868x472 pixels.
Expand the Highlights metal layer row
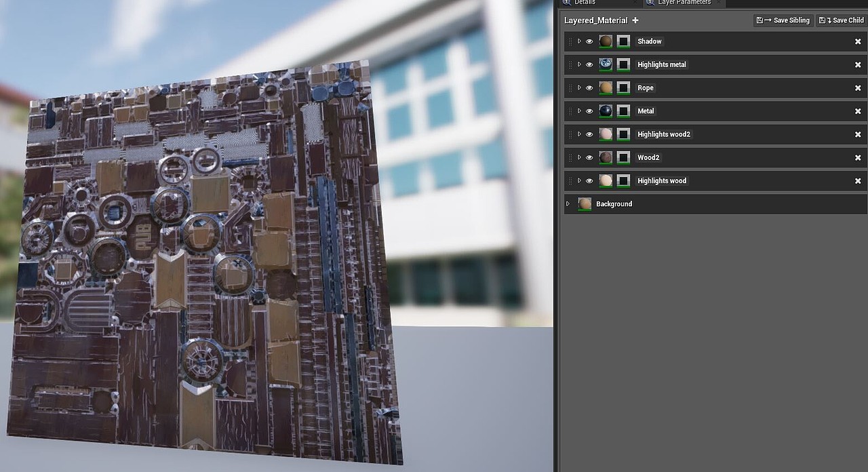[579, 64]
